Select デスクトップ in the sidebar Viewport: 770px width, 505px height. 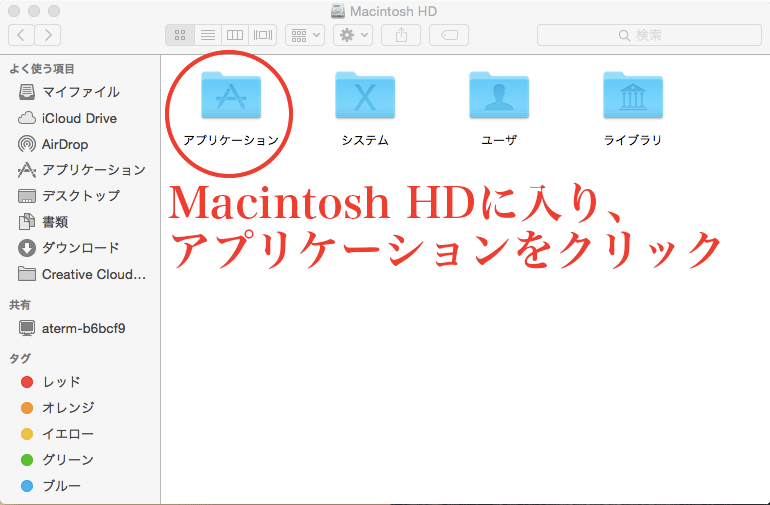[x=80, y=196]
